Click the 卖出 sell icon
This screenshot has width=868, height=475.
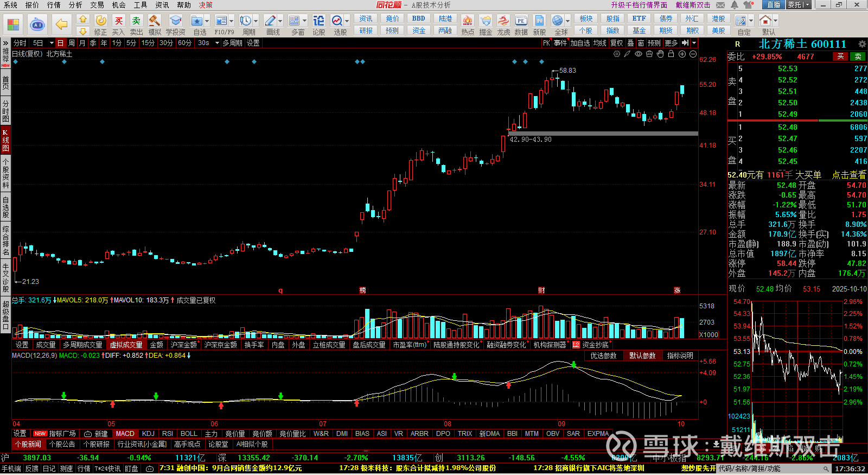click(137, 21)
